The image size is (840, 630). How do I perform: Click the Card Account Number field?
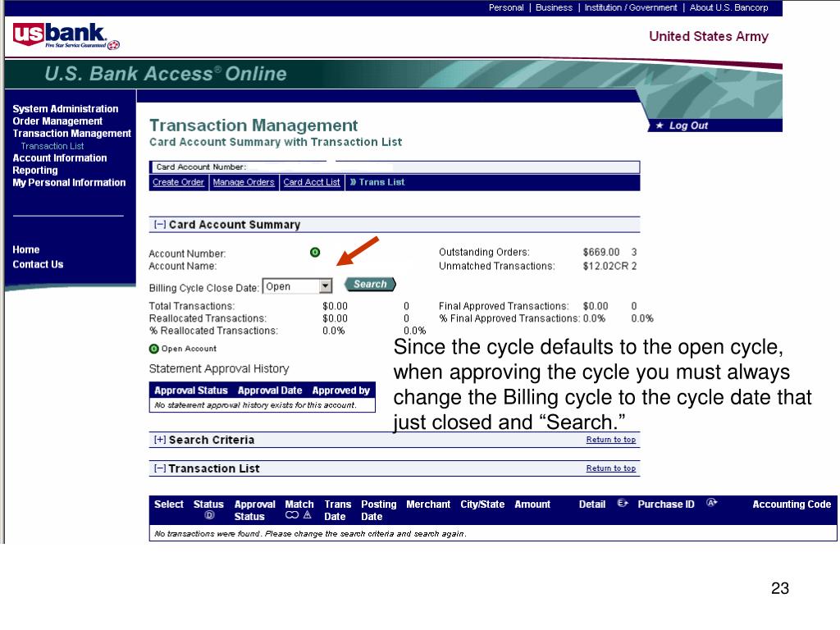click(x=395, y=167)
